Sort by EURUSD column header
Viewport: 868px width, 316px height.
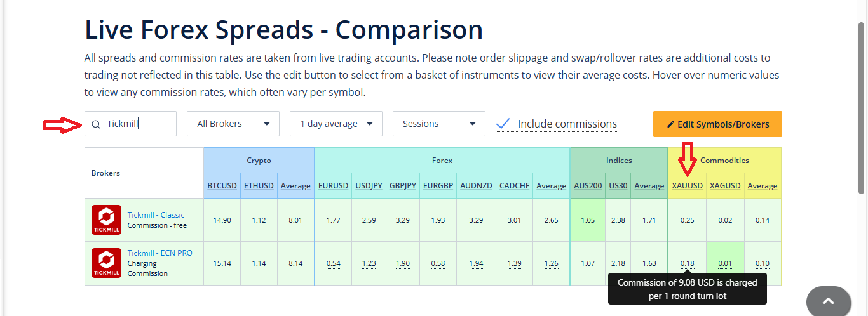[334, 186]
